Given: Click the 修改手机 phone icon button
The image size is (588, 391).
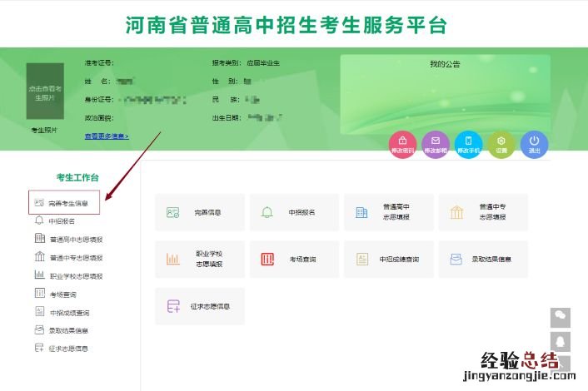Looking at the screenshot, I should tap(469, 144).
